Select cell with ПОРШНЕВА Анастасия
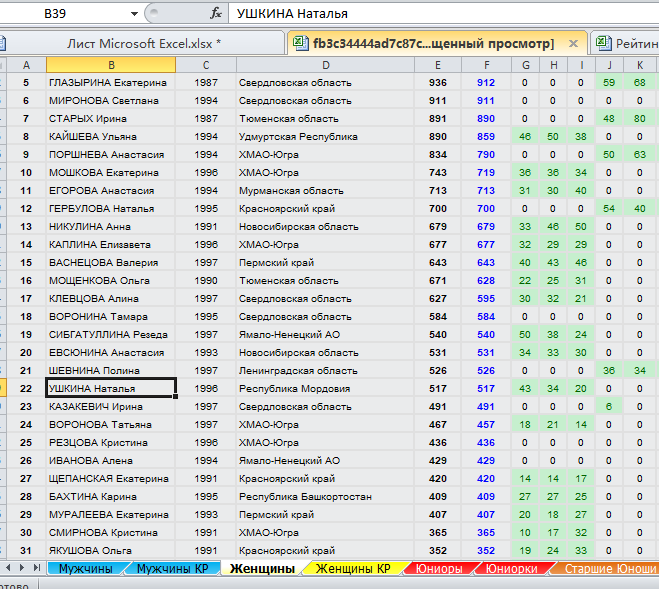Viewport: 659px width, 589px height. coord(111,155)
